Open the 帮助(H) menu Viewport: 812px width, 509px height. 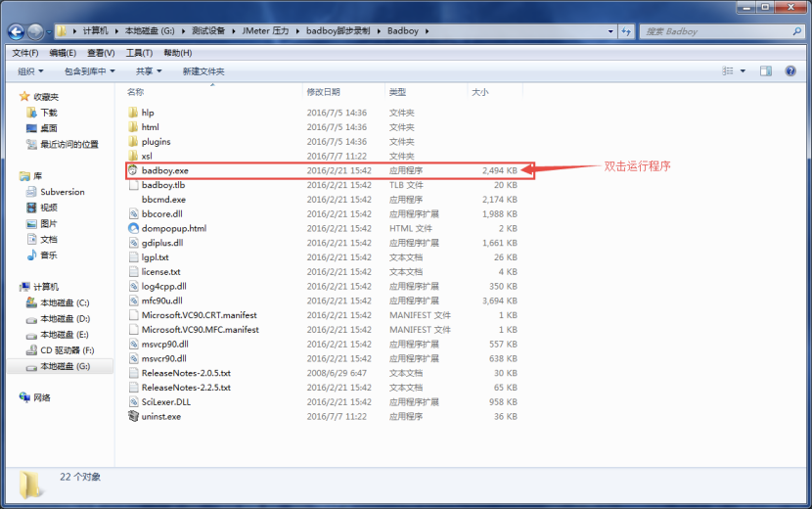pyautogui.click(x=178, y=53)
